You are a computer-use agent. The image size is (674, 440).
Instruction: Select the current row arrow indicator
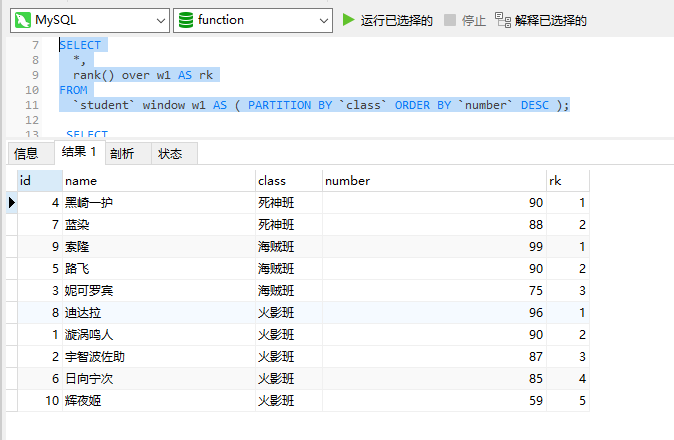coord(12,202)
